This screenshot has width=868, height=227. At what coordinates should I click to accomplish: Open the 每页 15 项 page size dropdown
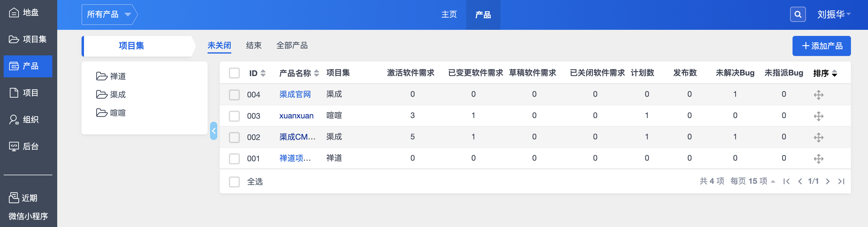(x=752, y=181)
